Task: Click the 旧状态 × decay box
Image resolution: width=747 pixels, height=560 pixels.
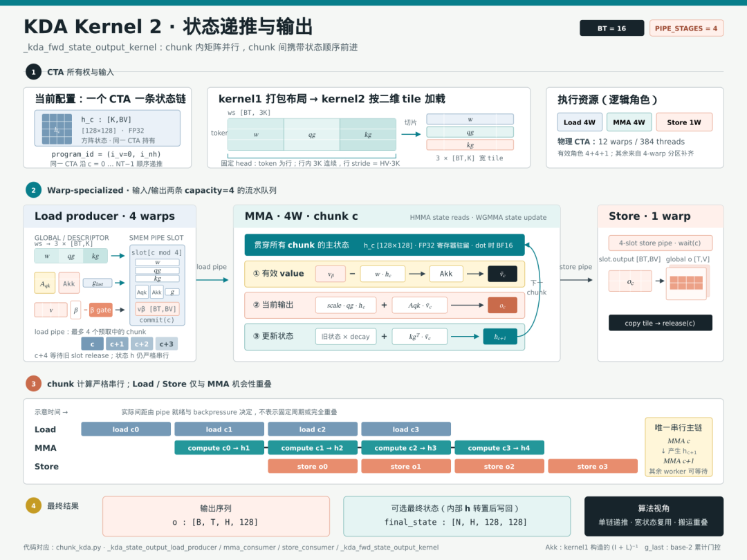Action: pyautogui.click(x=346, y=336)
